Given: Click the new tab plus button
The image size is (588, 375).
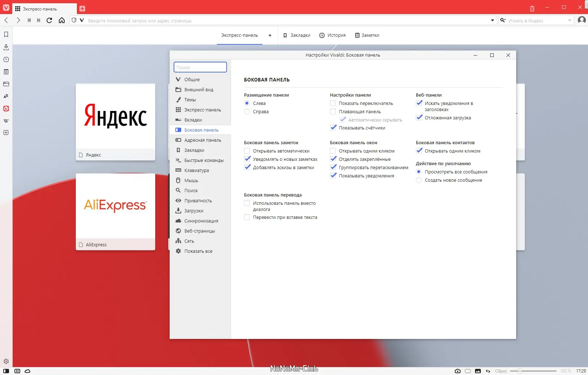Looking at the screenshot, I should point(82,9).
